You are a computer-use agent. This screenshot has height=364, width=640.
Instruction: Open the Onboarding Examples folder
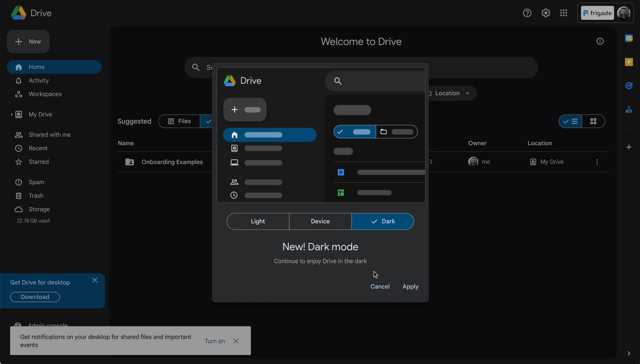click(x=172, y=162)
